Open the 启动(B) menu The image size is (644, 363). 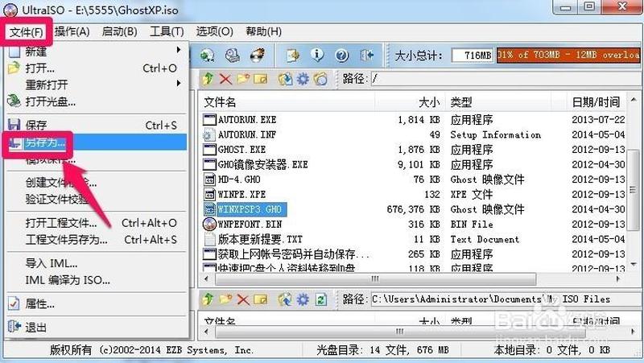119,31
